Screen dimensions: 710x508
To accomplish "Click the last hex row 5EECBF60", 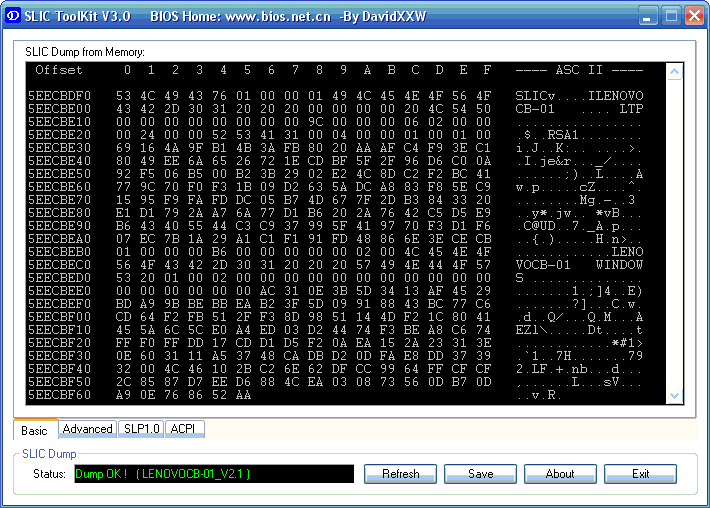I will (335, 395).
